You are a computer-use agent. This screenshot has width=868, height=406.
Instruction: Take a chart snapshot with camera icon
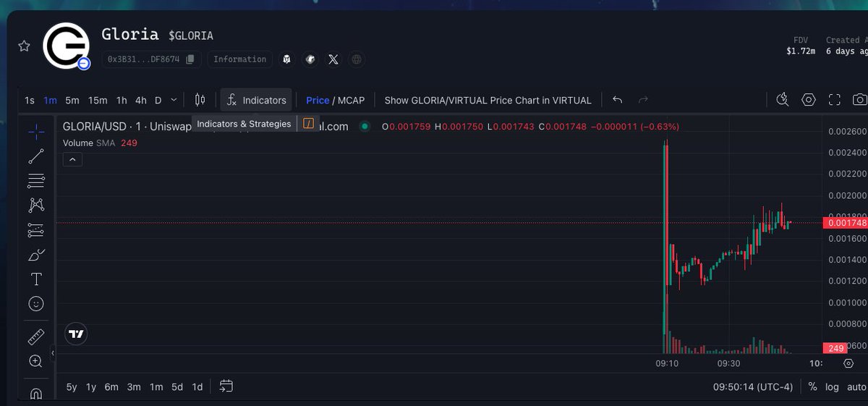coord(859,100)
